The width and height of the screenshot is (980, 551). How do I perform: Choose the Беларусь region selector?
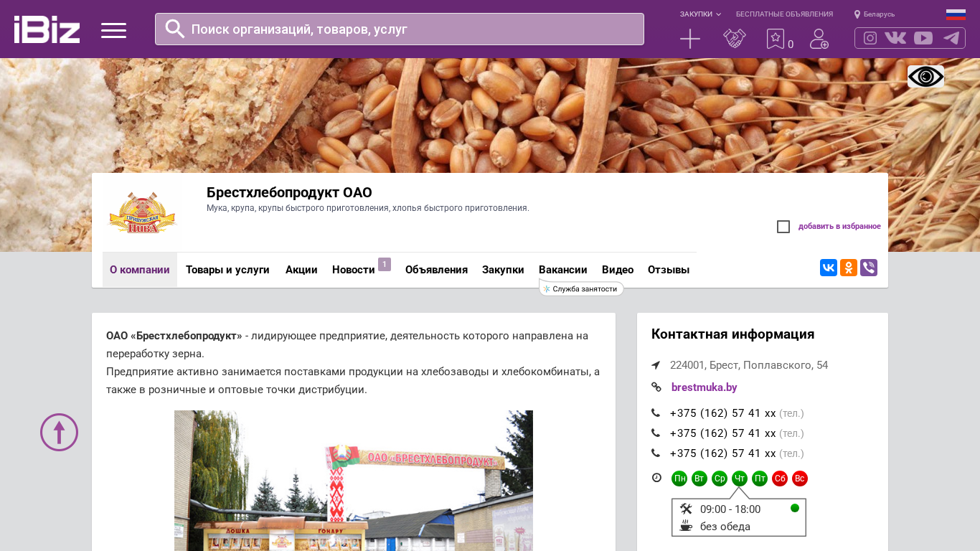point(875,14)
